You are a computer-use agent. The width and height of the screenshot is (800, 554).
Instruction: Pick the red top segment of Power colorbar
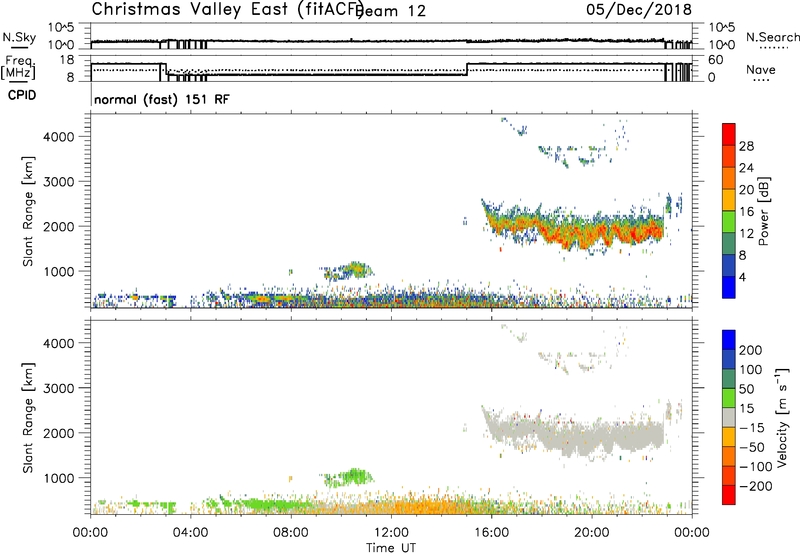[x=729, y=134]
